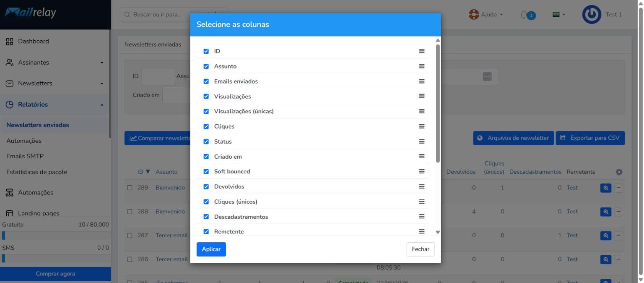The image size is (644, 283).
Task: Click the Aplicar button
Action: tap(211, 249)
